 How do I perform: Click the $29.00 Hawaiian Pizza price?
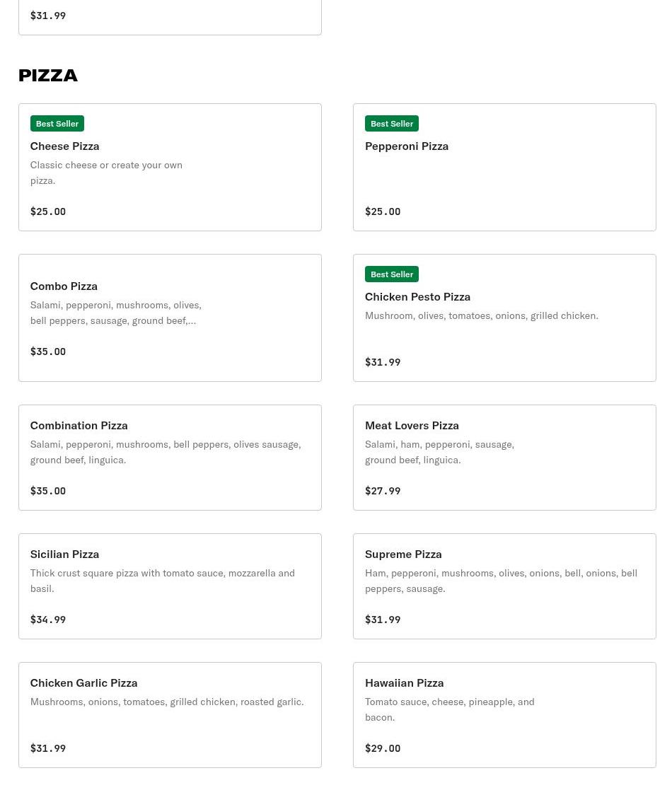coord(383,748)
